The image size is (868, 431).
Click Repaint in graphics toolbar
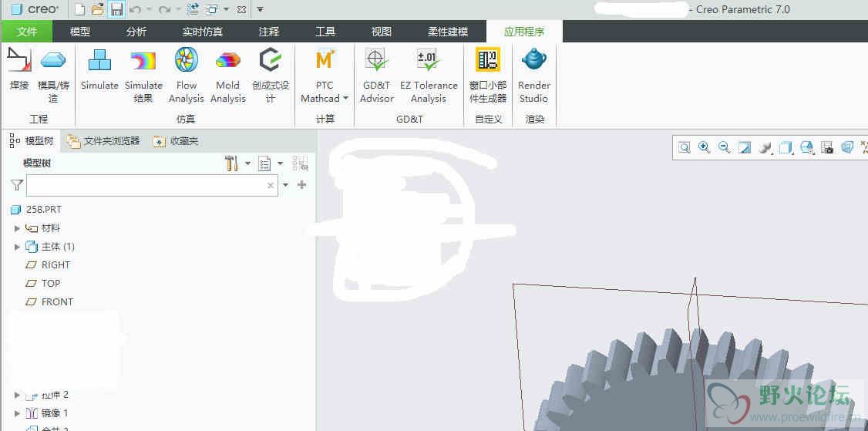click(x=745, y=147)
